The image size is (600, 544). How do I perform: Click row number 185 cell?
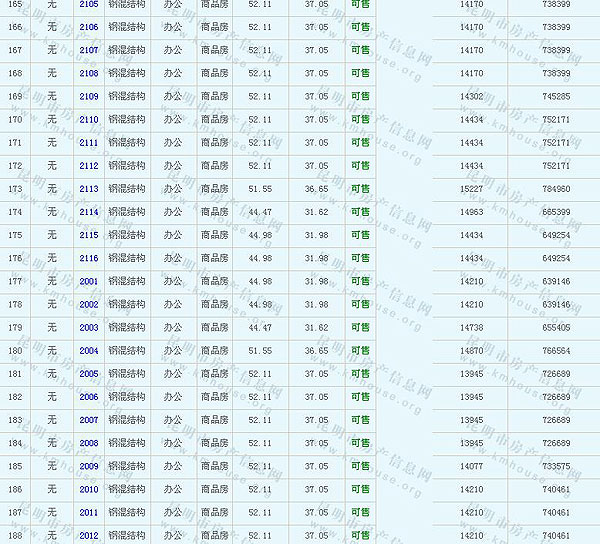(x=14, y=466)
